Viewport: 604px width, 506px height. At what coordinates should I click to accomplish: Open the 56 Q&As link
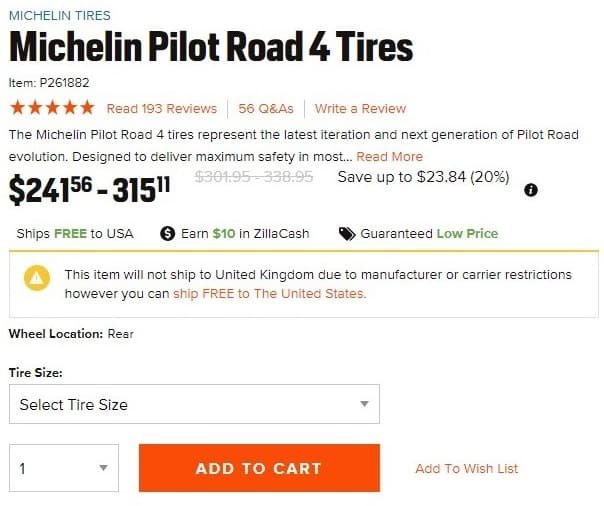(266, 109)
